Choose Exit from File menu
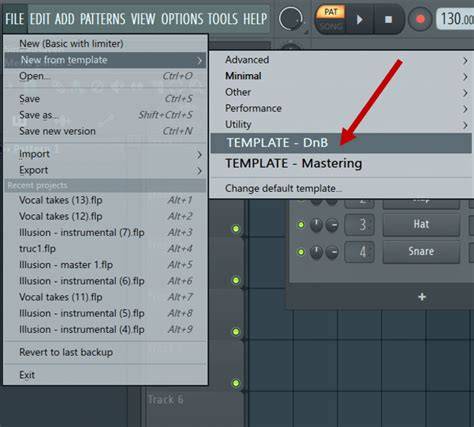The image size is (474, 427). [x=105, y=375]
